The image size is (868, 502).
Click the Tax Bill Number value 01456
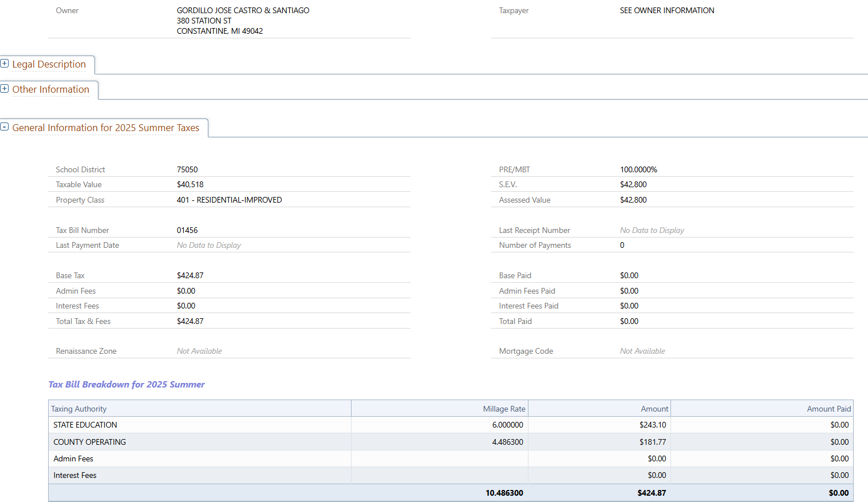[x=187, y=230]
